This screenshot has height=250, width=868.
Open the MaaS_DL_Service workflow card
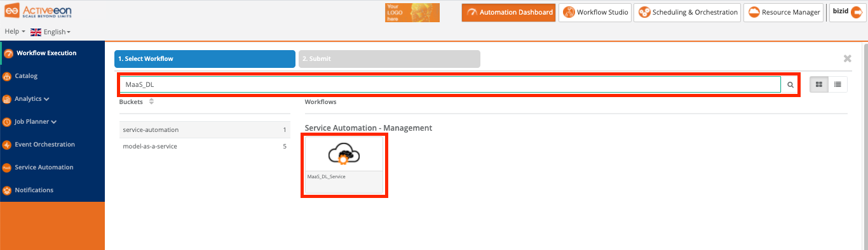click(x=344, y=164)
